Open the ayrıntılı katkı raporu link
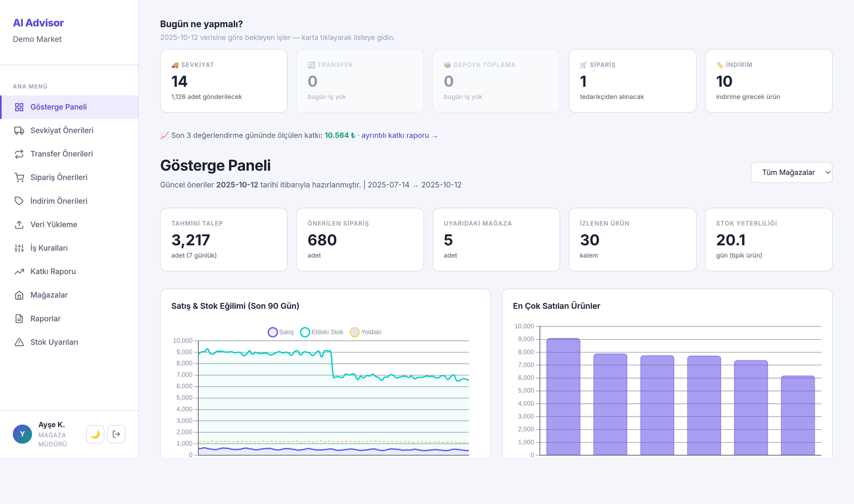This screenshot has height=504, width=854. coord(399,135)
